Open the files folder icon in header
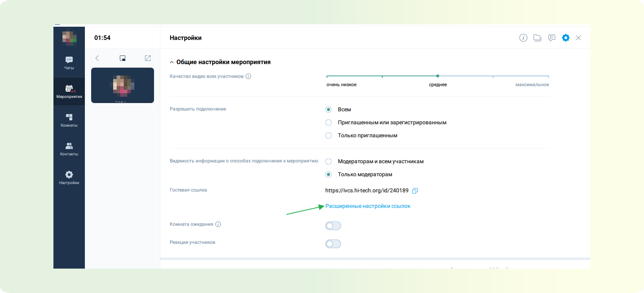This screenshot has height=293, width=644. pyautogui.click(x=538, y=38)
